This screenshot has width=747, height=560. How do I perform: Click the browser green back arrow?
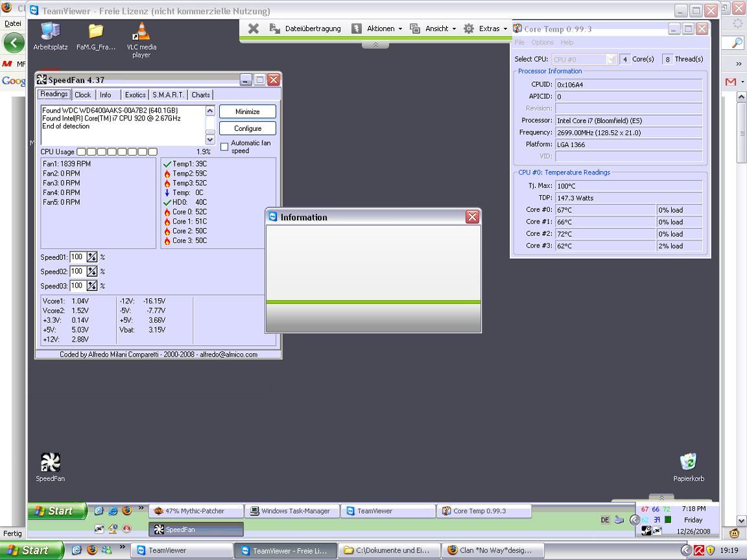(14, 43)
